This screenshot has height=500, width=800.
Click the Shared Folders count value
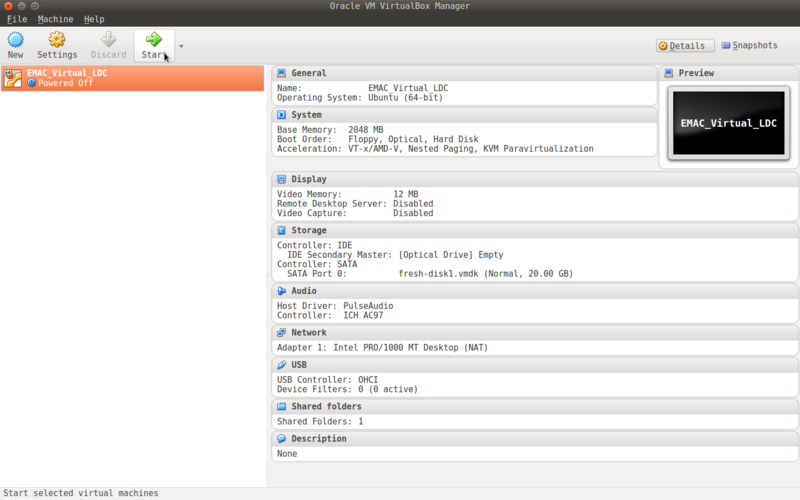(x=361, y=421)
